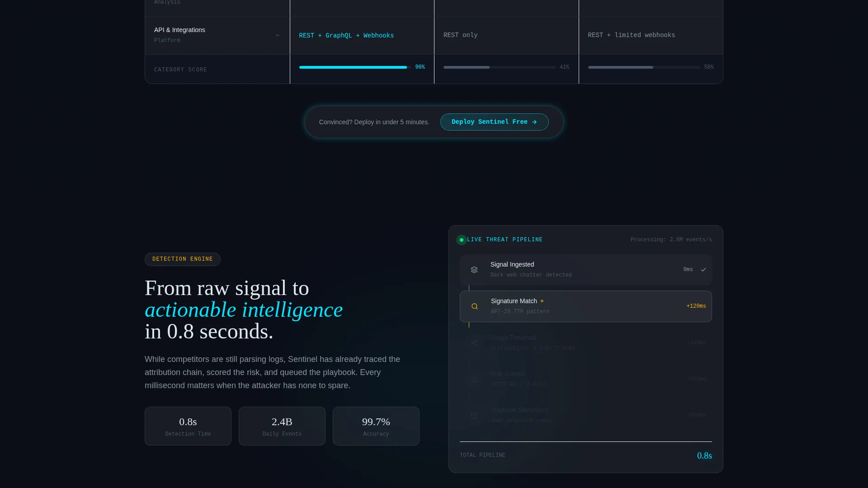
Task: Click the "API & Integrations" label
Action: click(179, 30)
